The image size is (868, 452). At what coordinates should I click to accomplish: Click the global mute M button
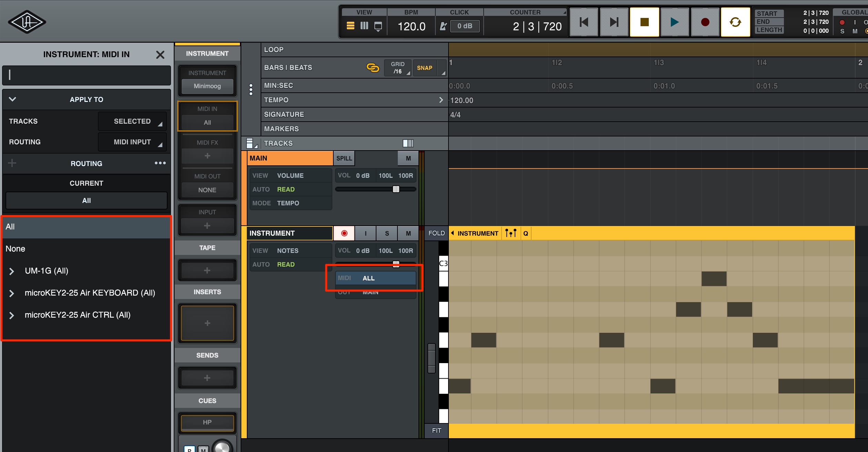pyautogui.click(x=855, y=31)
